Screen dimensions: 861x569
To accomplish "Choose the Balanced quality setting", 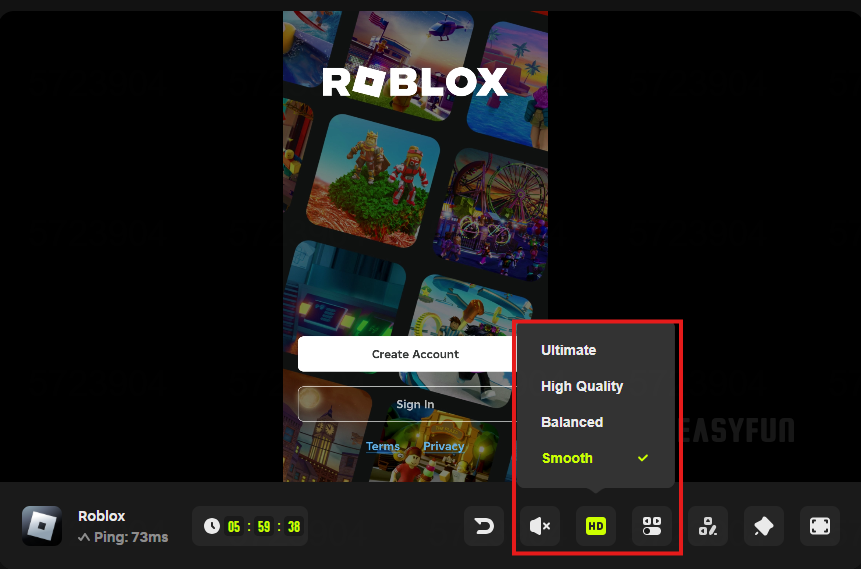I will [x=572, y=422].
